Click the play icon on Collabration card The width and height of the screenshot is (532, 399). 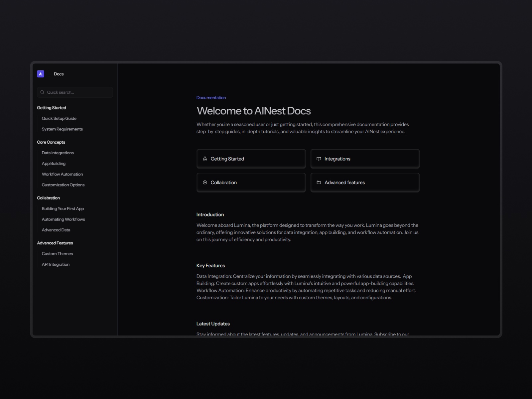(204, 182)
